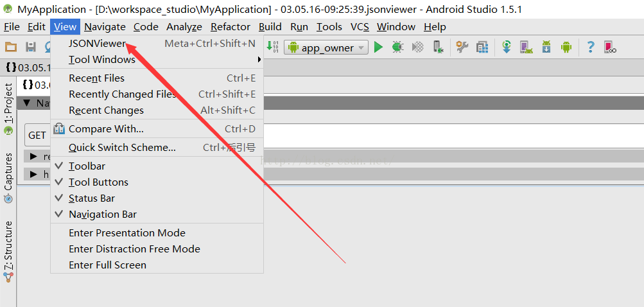Viewport: 644px width, 307px height.
Task: Click the Project panel Android icon in sidebar
Action: coord(8,130)
